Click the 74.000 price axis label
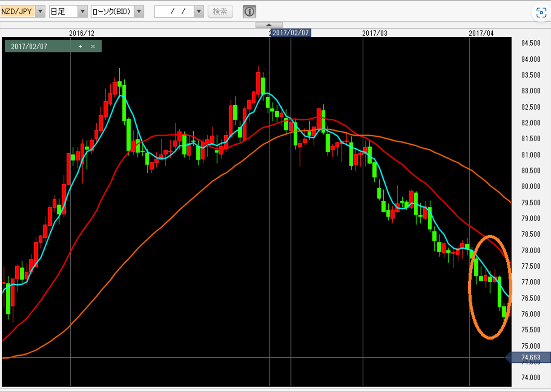 [530, 377]
